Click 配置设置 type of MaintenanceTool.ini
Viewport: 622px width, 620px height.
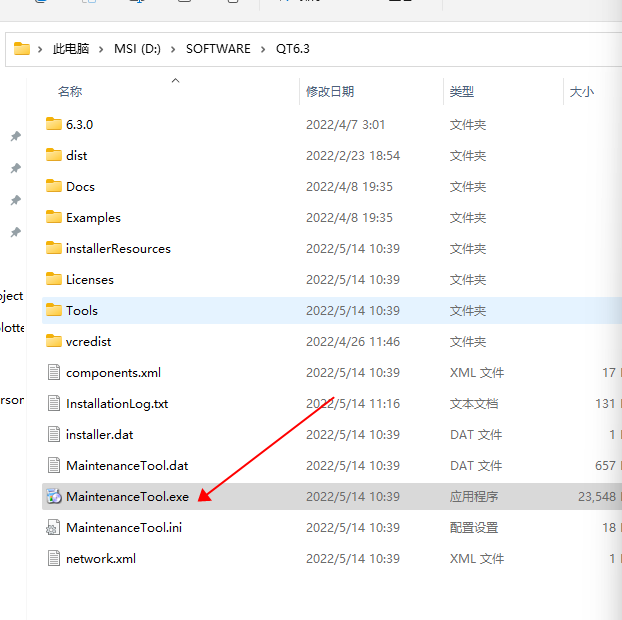[x=474, y=528]
